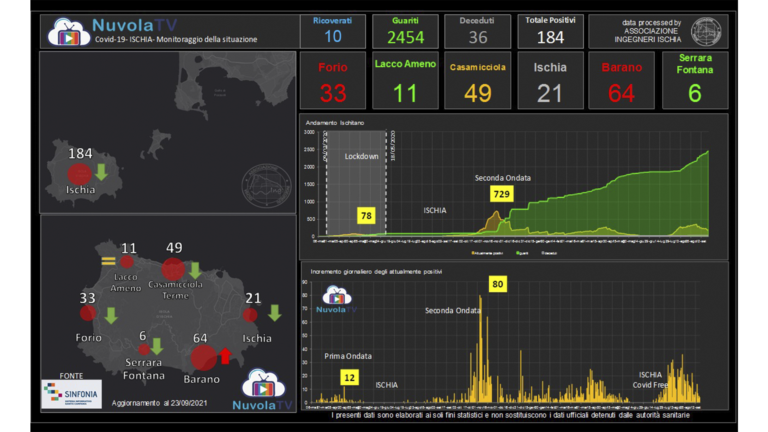Click the yellow 12 label under Prima Ondata
This screenshot has width=768, height=432.
(x=349, y=377)
